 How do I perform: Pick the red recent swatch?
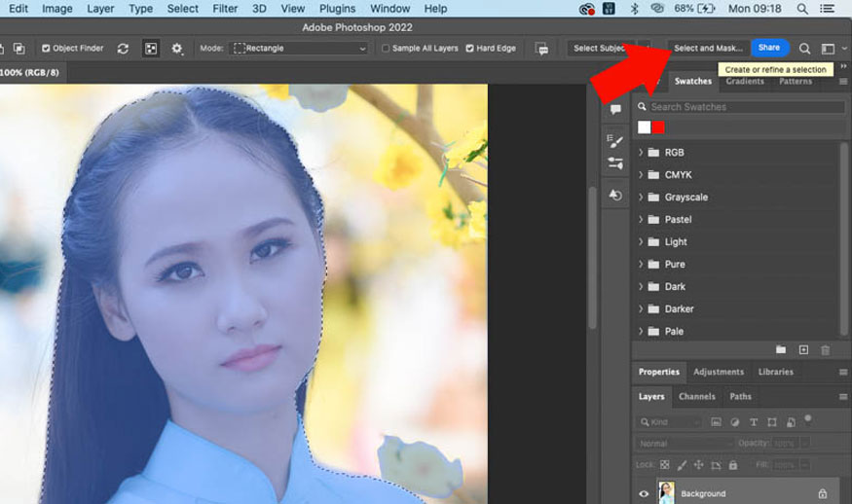(x=658, y=127)
